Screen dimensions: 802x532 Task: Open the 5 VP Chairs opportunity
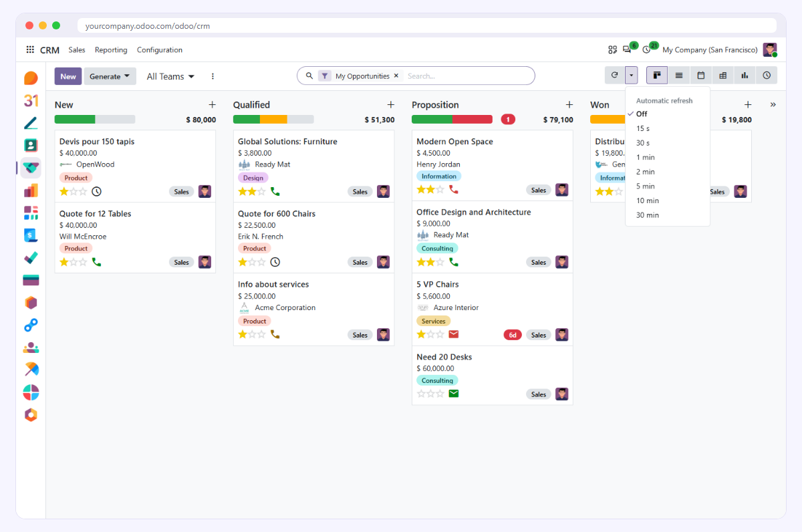(493, 309)
